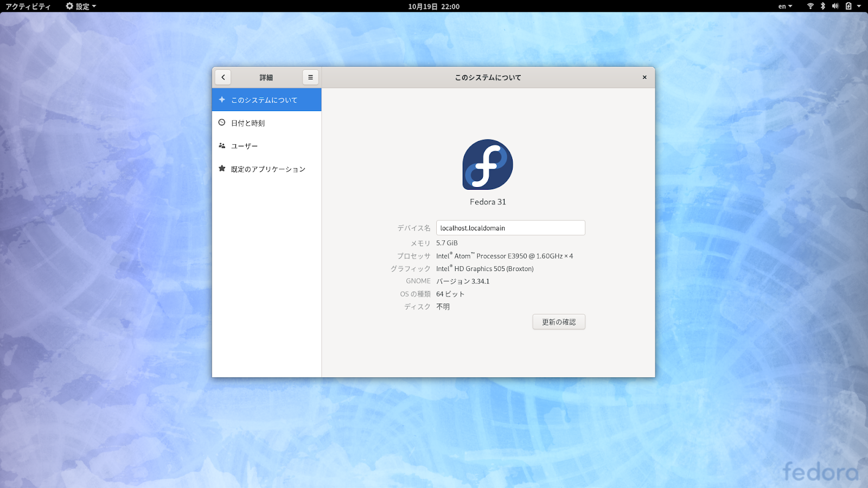Click the star icon beside 既定のアプリケーション
868x488 pixels.
222,169
